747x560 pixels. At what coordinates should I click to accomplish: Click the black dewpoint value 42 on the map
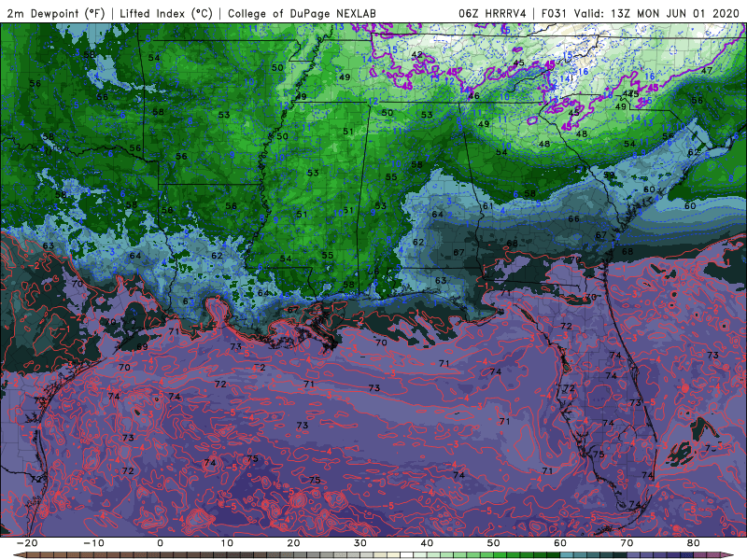416,55
